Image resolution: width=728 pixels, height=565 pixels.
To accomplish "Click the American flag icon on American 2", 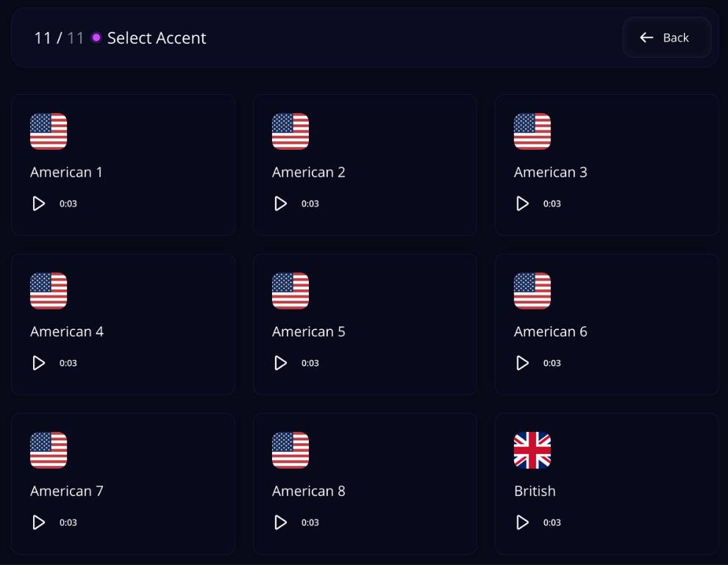I will pyautogui.click(x=290, y=132).
